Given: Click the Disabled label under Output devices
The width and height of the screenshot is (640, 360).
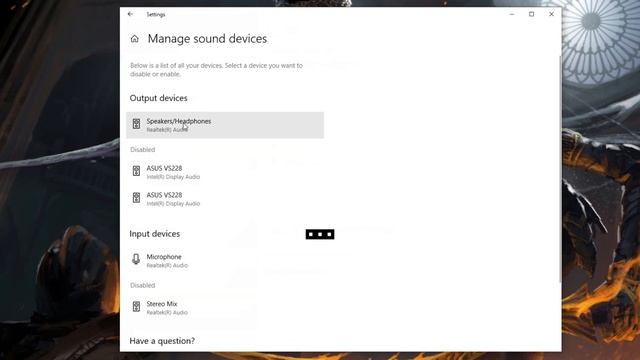Looking at the screenshot, I should coord(142,150).
